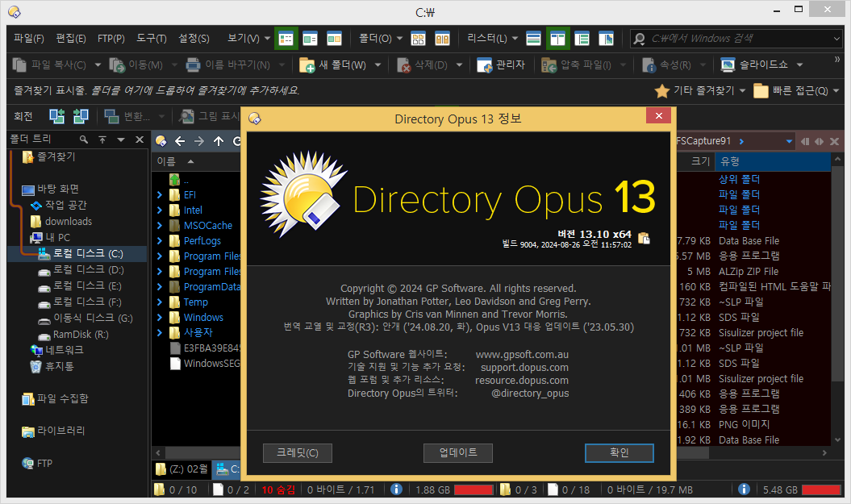Screen dimensions: 851x504
Task: Click the back arrow in file pane
Action: pyautogui.click(x=180, y=141)
